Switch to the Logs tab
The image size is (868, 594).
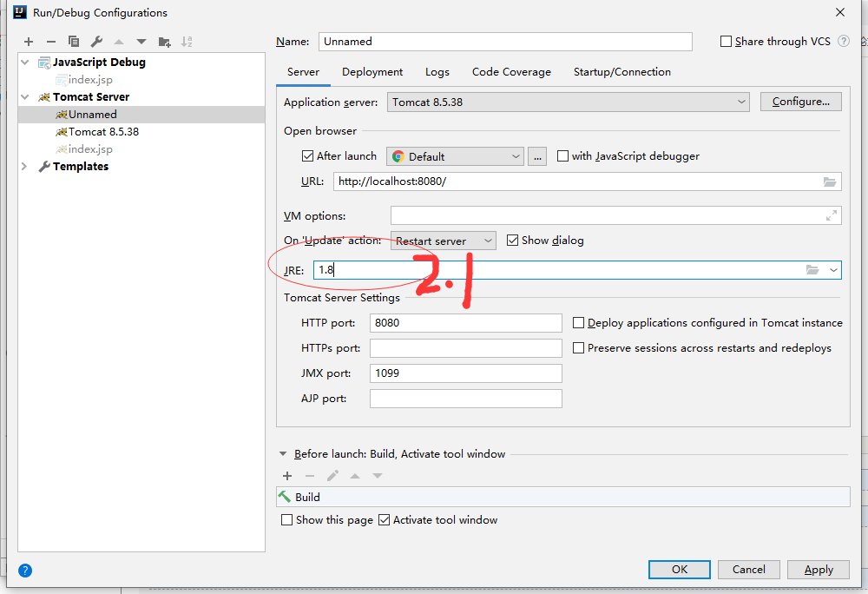437,72
